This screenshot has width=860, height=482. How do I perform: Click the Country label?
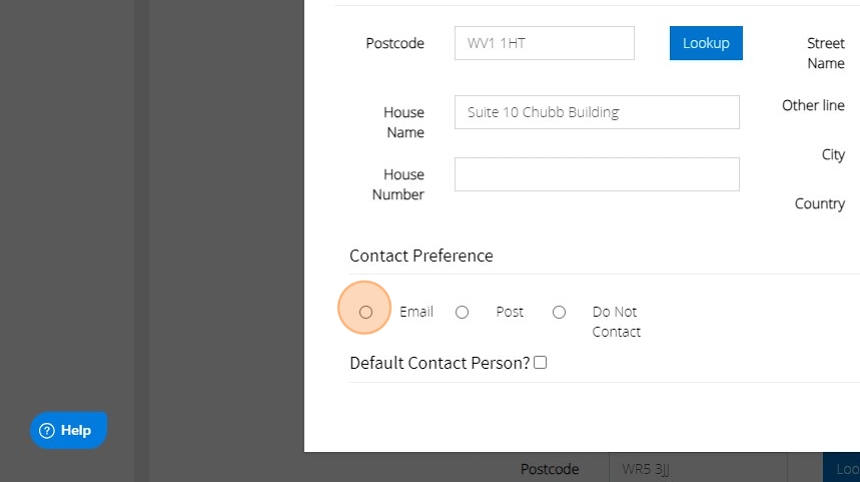tap(820, 204)
